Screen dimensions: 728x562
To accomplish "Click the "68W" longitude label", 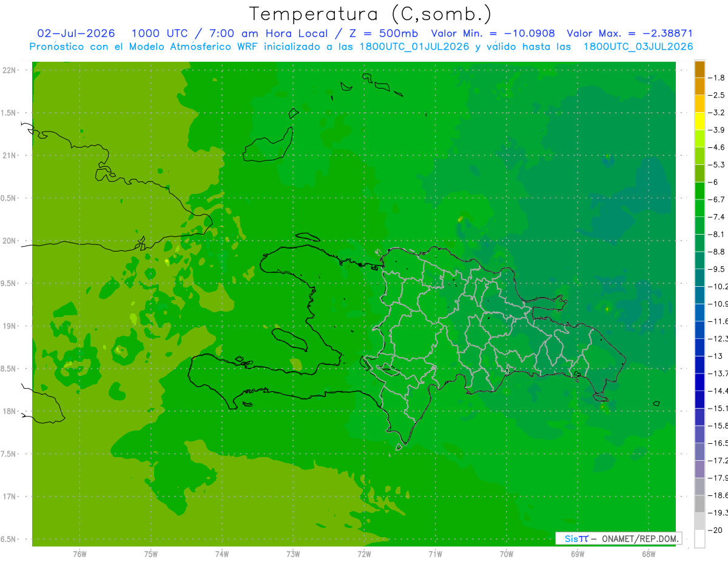I will tap(649, 554).
